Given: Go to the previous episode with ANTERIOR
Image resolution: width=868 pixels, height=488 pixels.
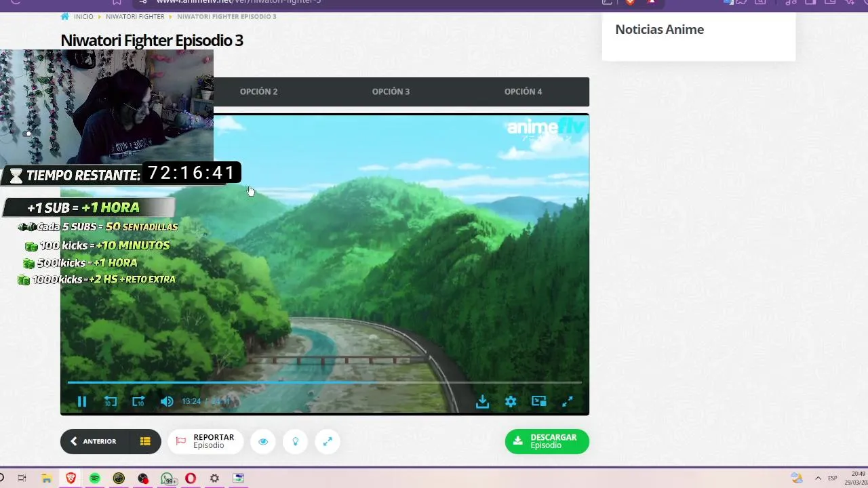Looking at the screenshot, I should [x=94, y=441].
